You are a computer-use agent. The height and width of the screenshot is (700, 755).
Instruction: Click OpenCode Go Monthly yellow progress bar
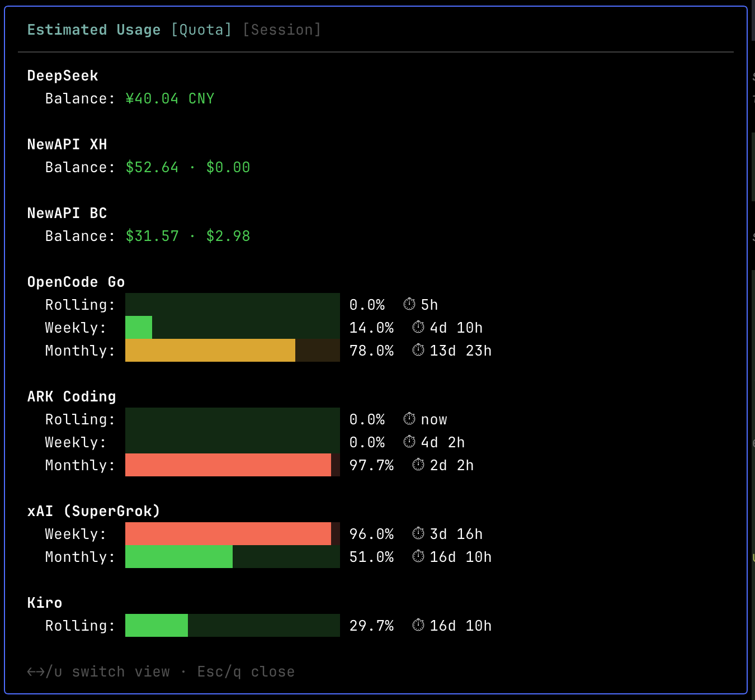tap(233, 351)
